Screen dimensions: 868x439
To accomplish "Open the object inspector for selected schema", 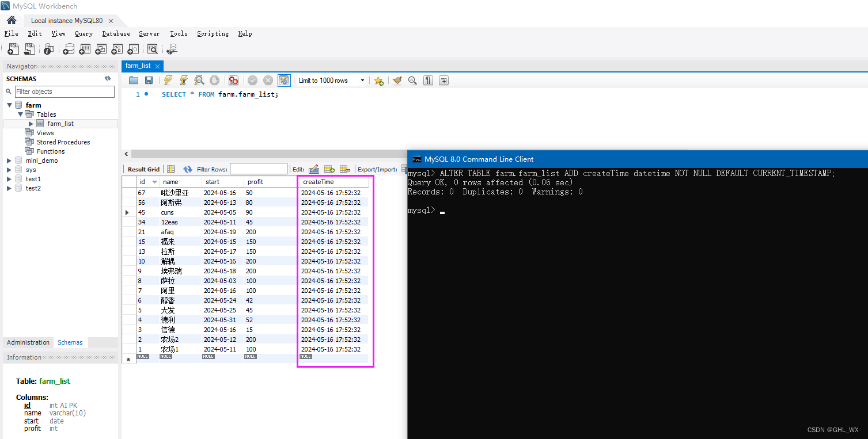I will click(49, 49).
